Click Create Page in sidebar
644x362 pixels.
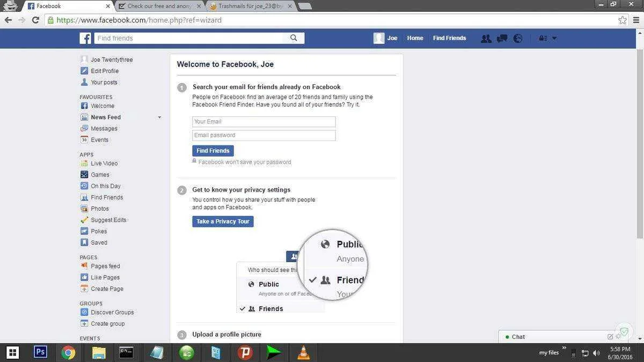(107, 288)
